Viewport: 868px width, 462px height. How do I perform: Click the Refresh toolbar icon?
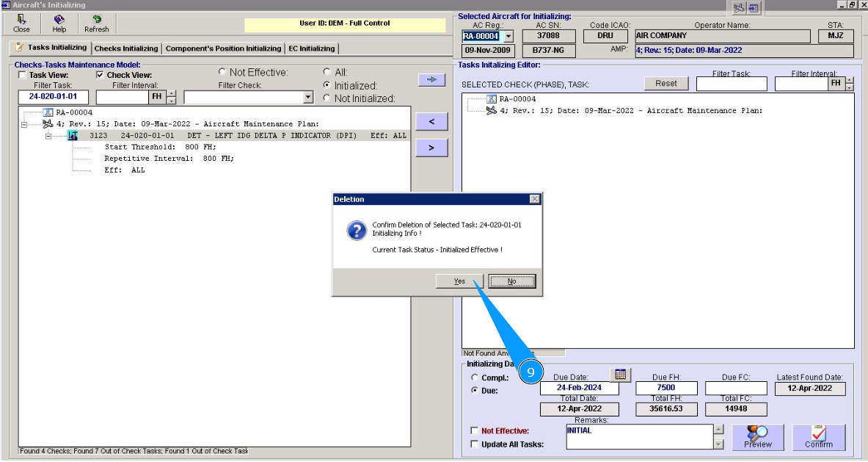pos(96,24)
